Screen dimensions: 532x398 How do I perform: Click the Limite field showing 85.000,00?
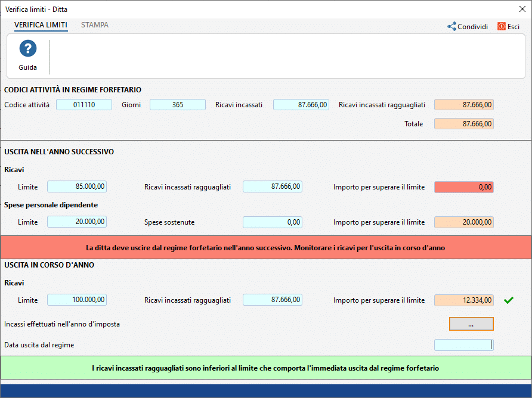[77, 186]
